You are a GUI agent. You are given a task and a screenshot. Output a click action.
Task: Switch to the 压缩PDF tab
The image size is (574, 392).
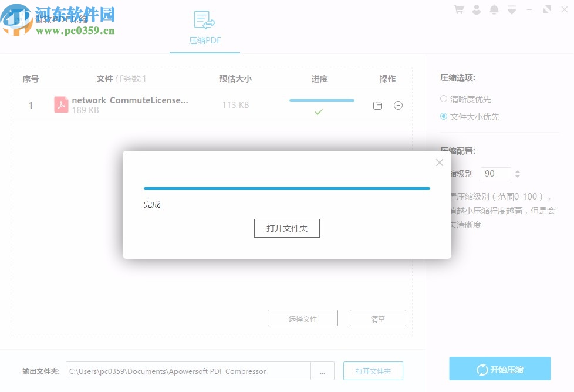point(204,40)
